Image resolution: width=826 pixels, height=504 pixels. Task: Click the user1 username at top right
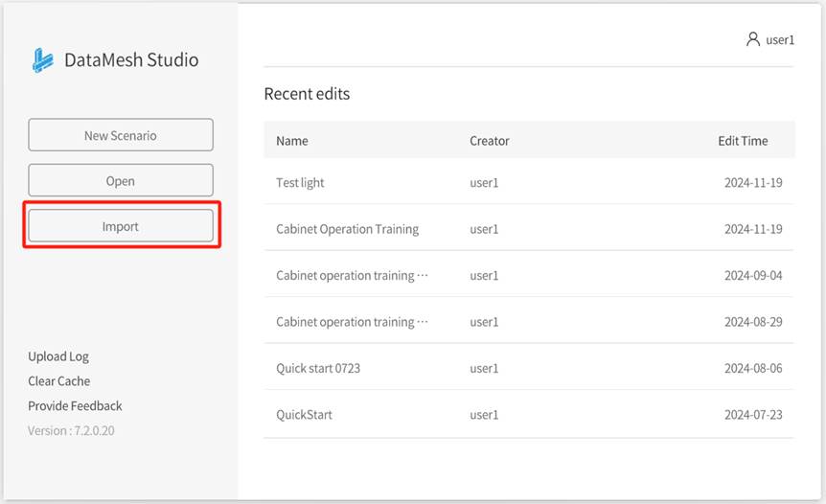click(780, 40)
